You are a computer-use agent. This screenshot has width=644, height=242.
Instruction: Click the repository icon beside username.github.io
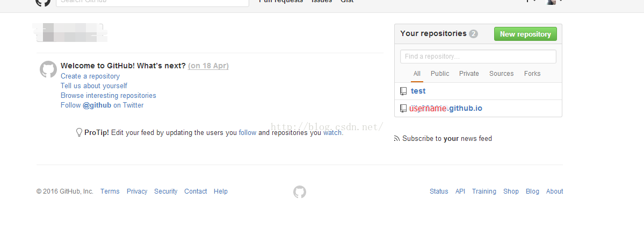point(403,108)
